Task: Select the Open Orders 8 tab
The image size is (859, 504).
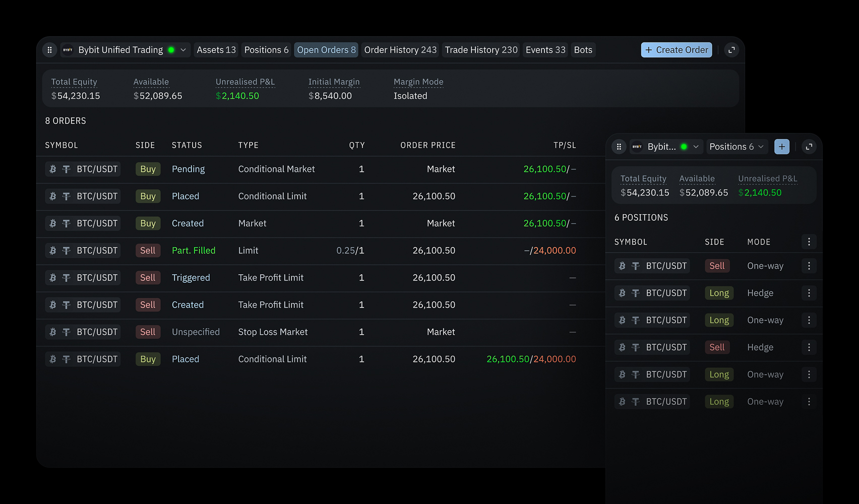Action: [x=326, y=50]
